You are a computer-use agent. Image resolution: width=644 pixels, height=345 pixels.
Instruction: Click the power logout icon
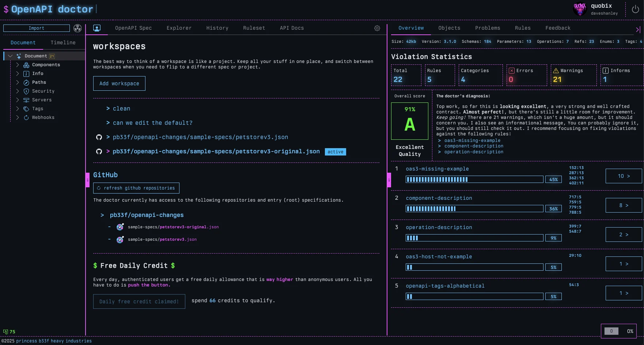coord(636,10)
